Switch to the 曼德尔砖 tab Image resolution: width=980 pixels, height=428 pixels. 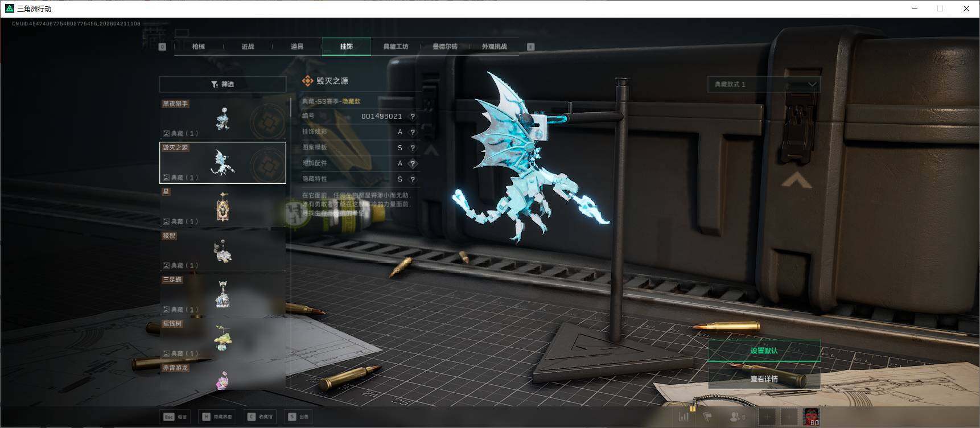445,47
